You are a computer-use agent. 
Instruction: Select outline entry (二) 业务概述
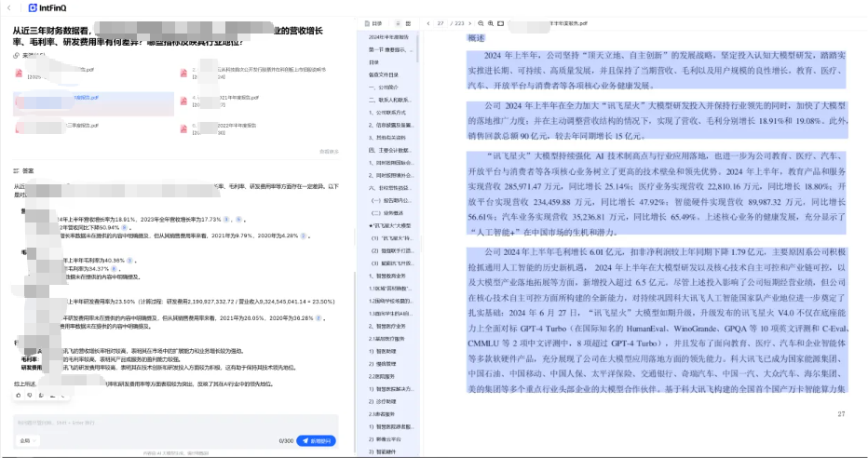[x=387, y=213]
